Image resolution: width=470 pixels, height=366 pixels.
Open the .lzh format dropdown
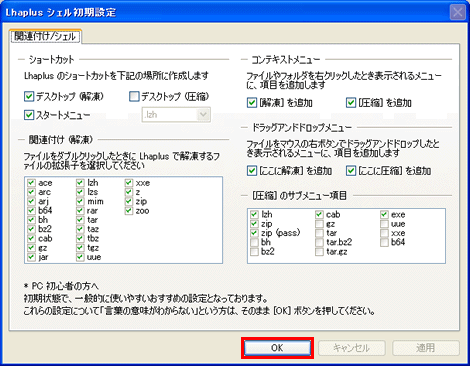pyautogui.click(x=203, y=115)
